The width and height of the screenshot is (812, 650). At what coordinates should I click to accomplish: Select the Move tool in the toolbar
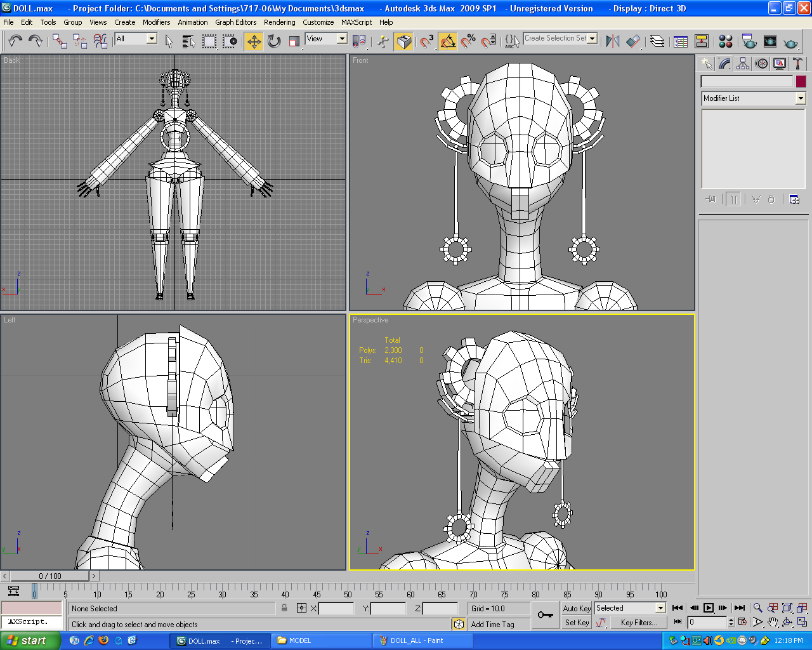coord(254,41)
